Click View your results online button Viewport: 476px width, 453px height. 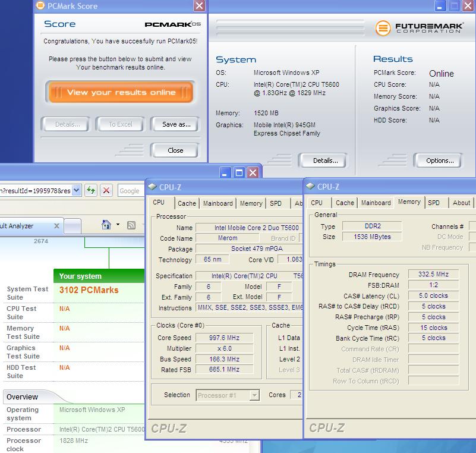pyautogui.click(x=121, y=92)
